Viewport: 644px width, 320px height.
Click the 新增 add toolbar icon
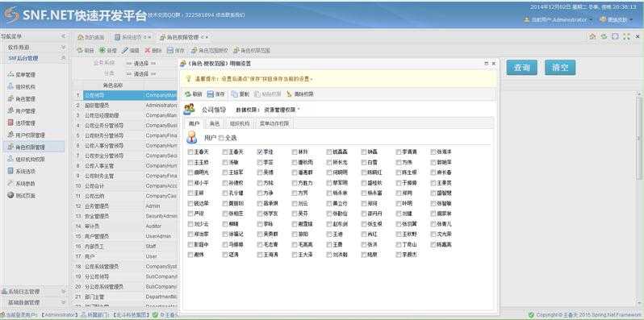click(x=108, y=51)
